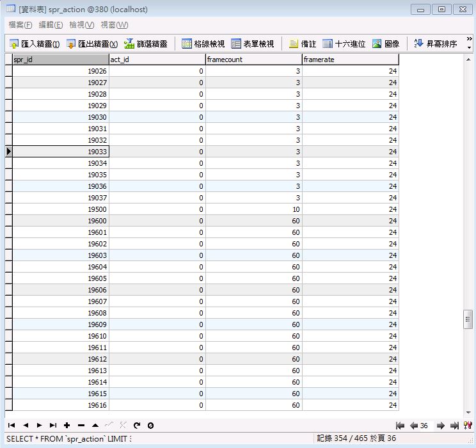476x448 pixels.
Task: Switch to Grid View (格線檢視)
Action: (x=203, y=44)
